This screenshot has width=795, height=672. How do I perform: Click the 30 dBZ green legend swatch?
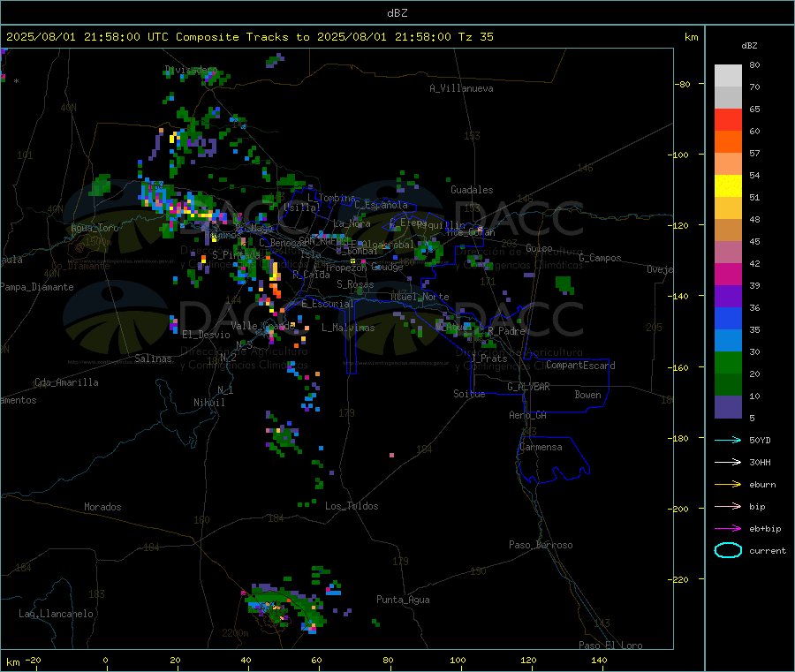(x=728, y=362)
